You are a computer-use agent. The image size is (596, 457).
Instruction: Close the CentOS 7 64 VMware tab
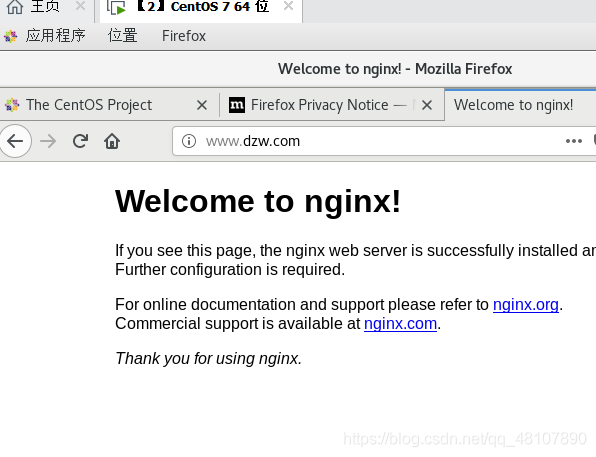[x=288, y=6]
